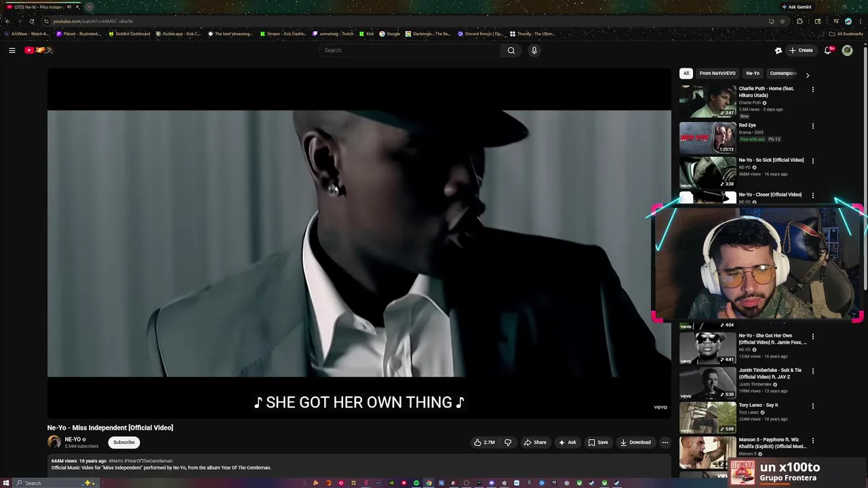
Task: Open the NE-YO channel avatar
Action: point(54,442)
